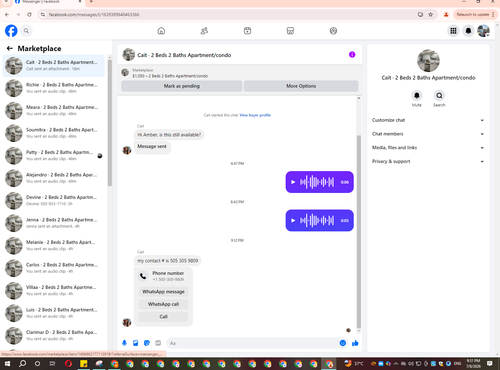Mute the conversation with bell icon

pyautogui.click(x=417, y=96)
